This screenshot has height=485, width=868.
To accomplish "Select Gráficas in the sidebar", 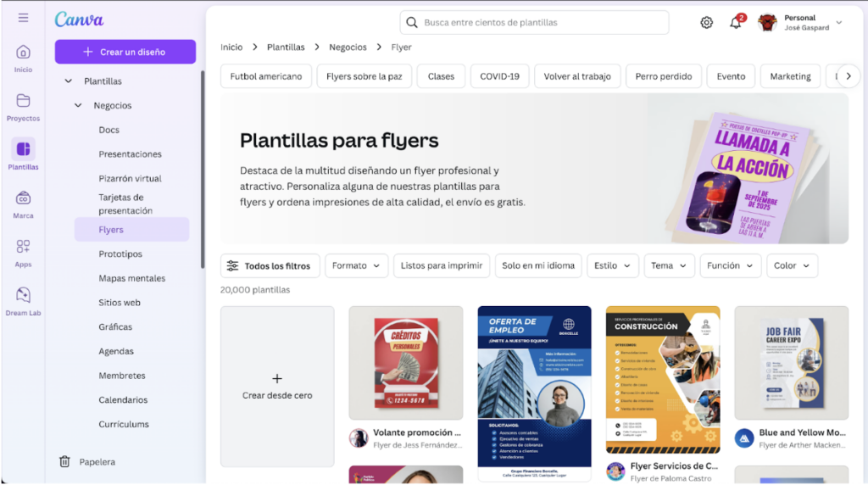I will click(115, 326).
